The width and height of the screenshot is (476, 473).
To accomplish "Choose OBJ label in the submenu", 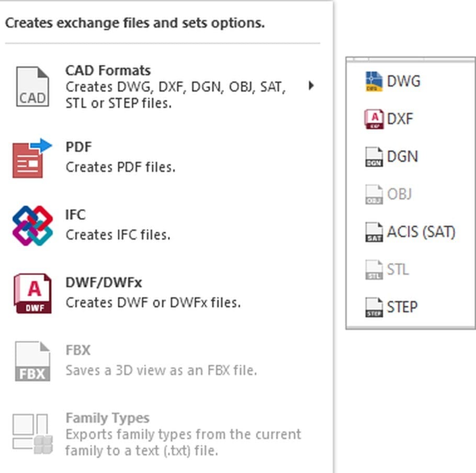I will click(x=399, y=194).
